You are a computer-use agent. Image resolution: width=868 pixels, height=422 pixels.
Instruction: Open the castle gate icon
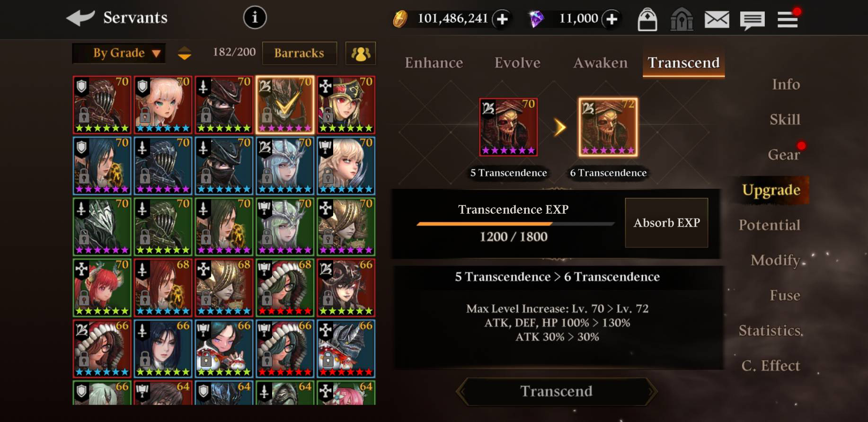pos(682,19)
